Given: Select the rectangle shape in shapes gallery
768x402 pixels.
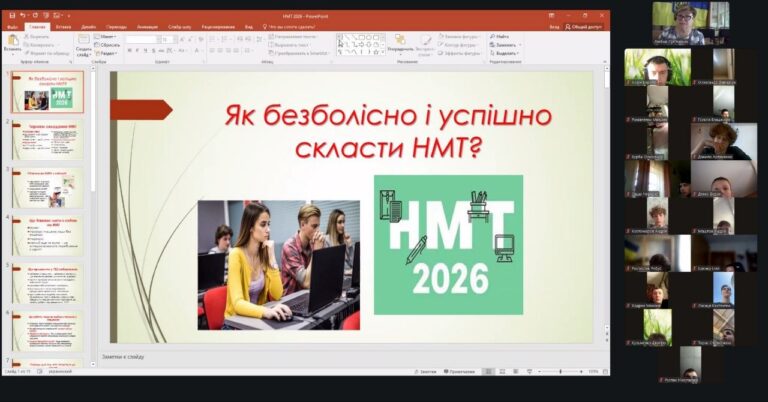Looking at the screenshot, I should point(361,37).
